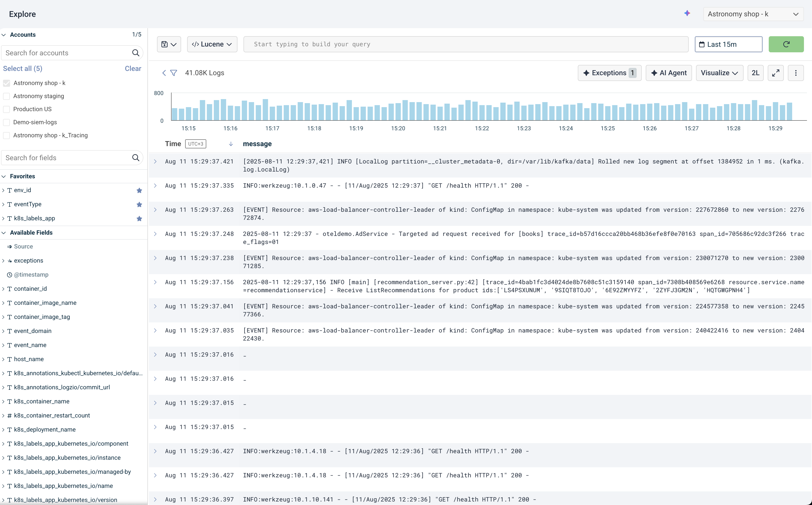Click the histogram bar at 15:20
Viewport: 812px width, 505px height.
click(x=398, y=112)
